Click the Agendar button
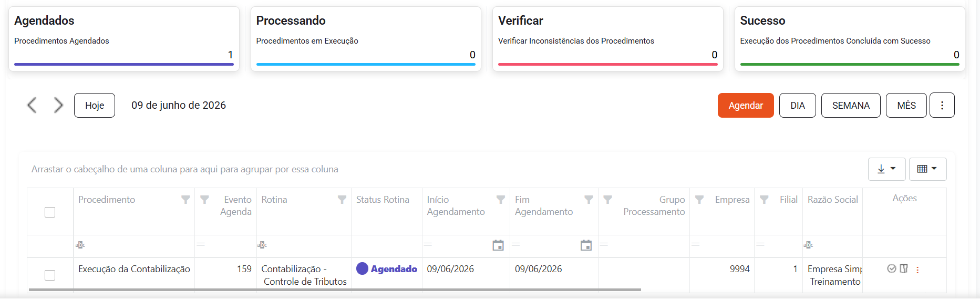The image size is (980, 300). [746, 105]
